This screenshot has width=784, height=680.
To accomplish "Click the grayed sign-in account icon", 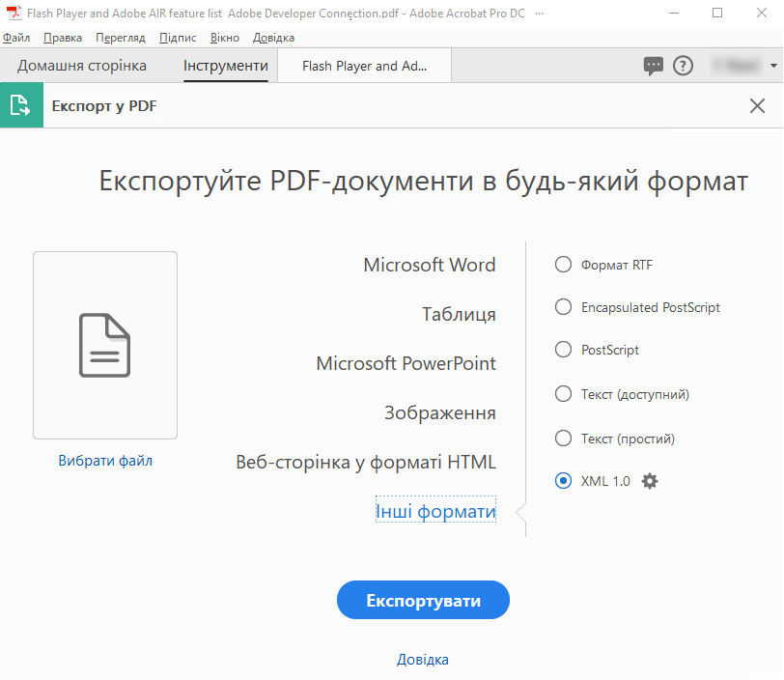I will [739, 66].
